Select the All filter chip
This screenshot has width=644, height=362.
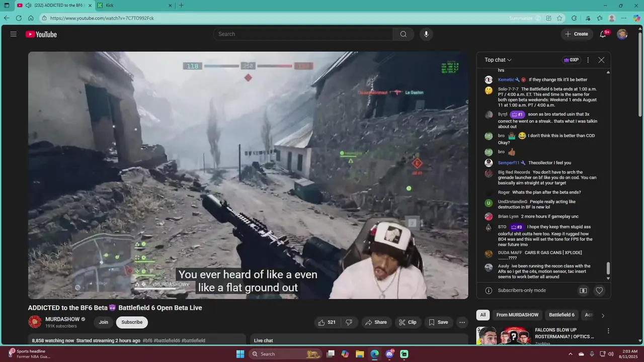(x=483, y=315)
